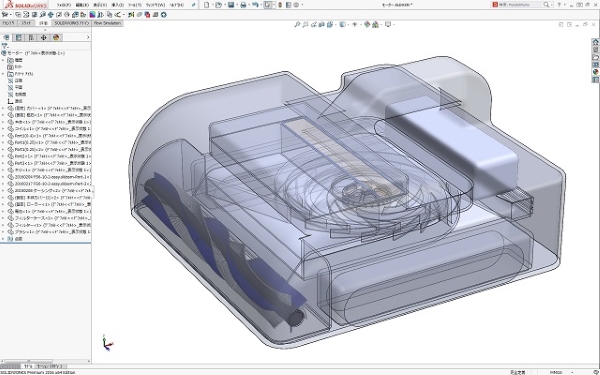Viewport: 600px width, 375px height.
Task: Open the DisplayManager colored sphere tab
Action: pyautogui.click(x=56, y=38)
